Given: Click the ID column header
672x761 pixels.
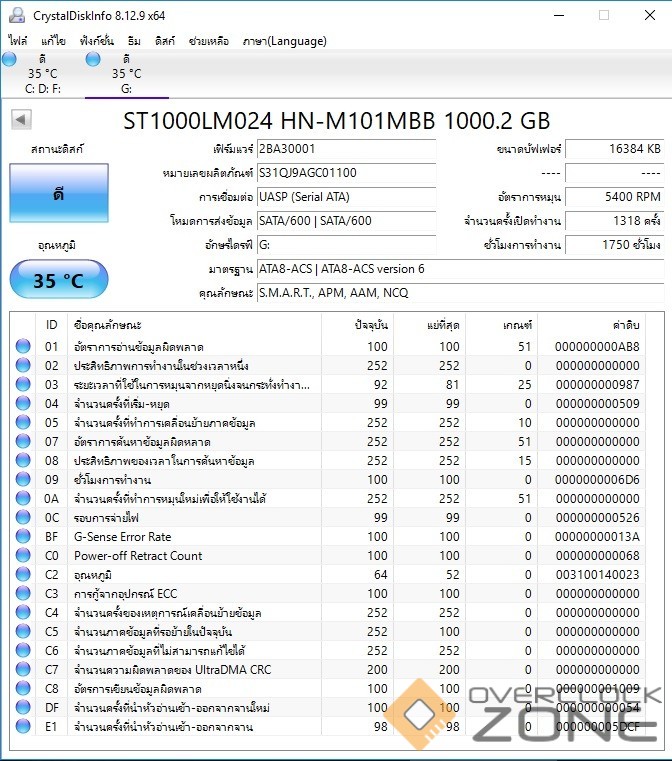Looking at the screenshot, I should point(51,325).
